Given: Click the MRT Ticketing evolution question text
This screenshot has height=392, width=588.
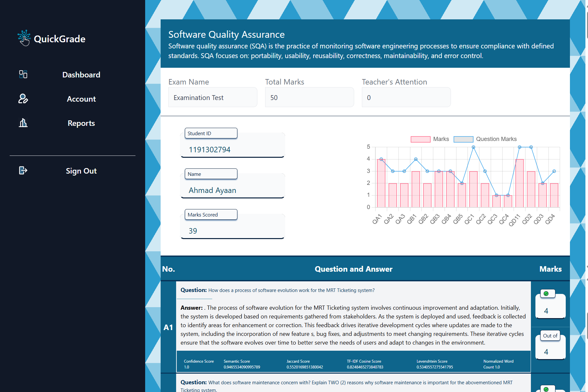Looking at the screenshot, I should click(x=292, y=290).
